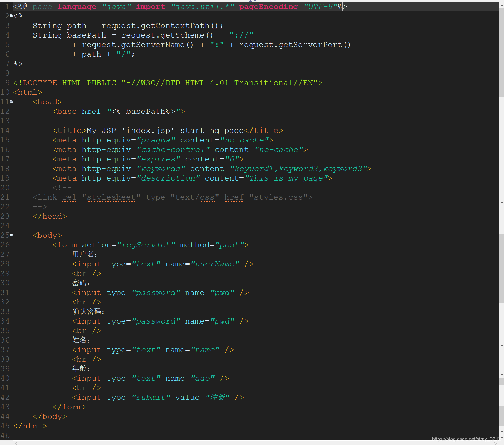Click the "regServlet" form action value

[x=146, y=245]
